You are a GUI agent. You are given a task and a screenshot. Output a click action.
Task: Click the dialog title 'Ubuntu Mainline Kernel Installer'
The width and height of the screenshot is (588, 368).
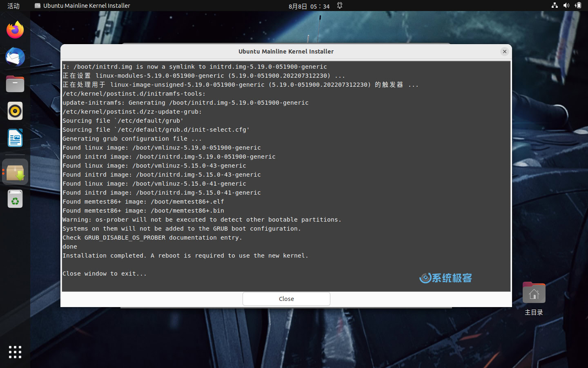(x=286, y=52)
